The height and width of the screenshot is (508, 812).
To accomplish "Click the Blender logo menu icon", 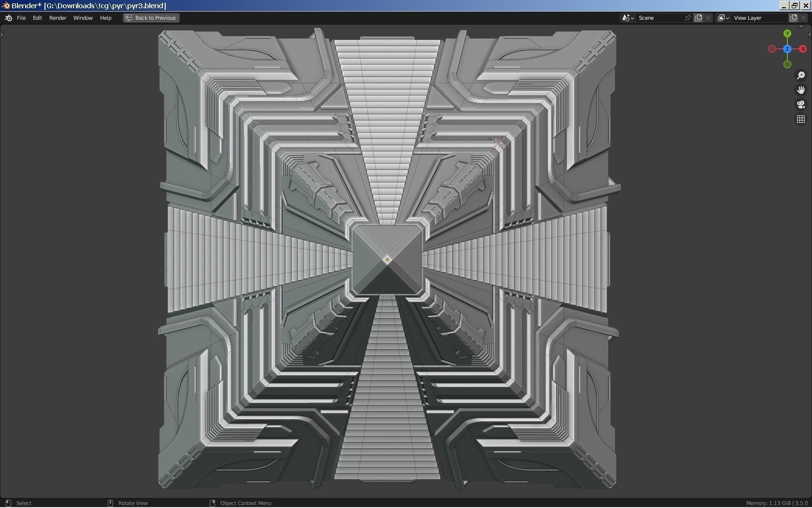I will click(x=8, y=18).
